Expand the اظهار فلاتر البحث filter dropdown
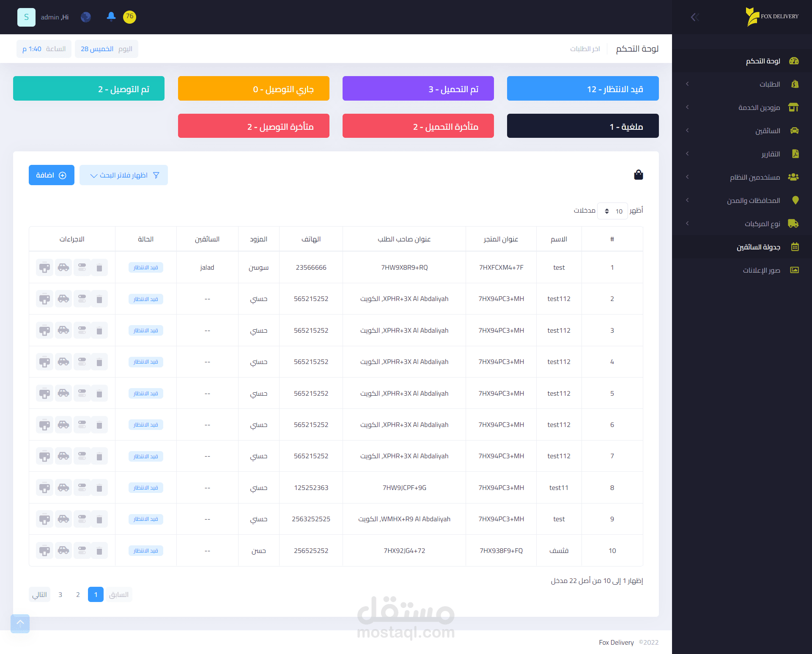The image size is (812, 654). [x=123, y=175]
